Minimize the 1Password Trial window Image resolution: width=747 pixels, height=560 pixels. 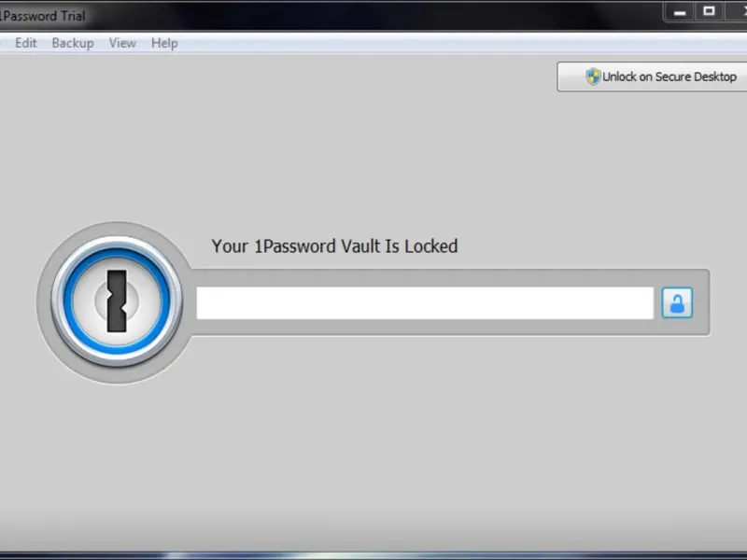pyautogui.click(x=680, y=11)
